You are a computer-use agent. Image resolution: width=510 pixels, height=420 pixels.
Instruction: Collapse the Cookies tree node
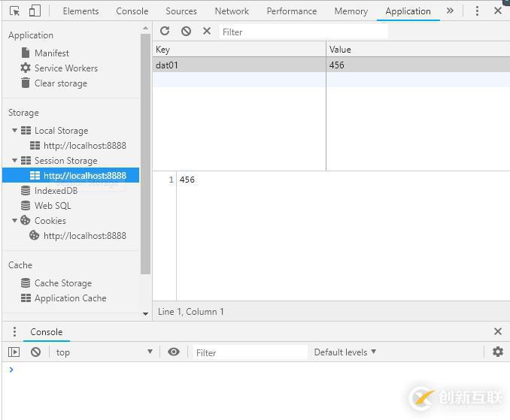tap(14, 221)
